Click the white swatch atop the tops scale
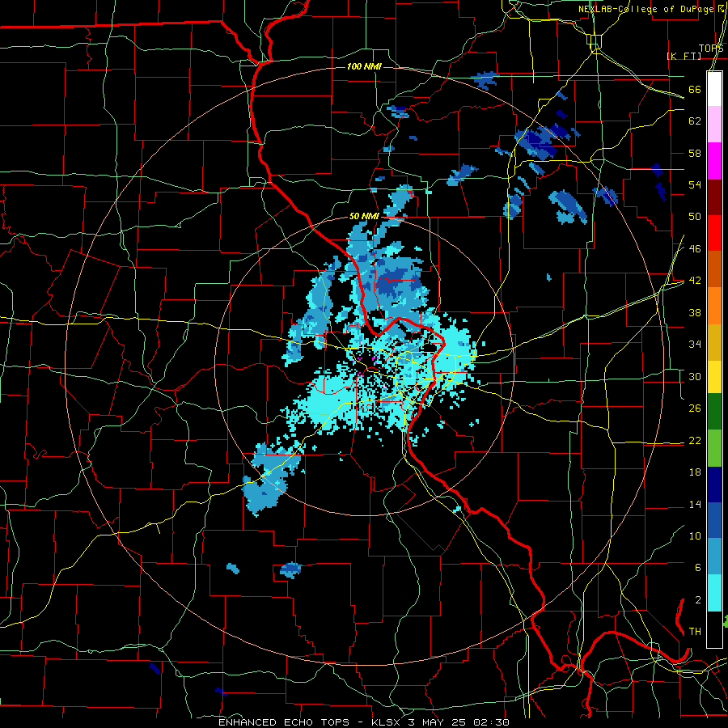Image resolution: width=728 pixels, height=728 pixels. (714, 89)
